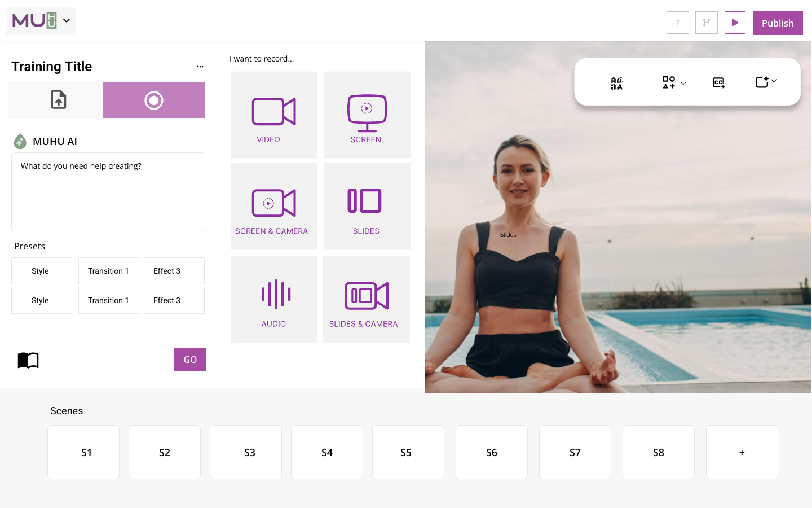Choose SLIDES recording option
The image size is (812, 508).
pyautogui.click(x=368, y=207)
